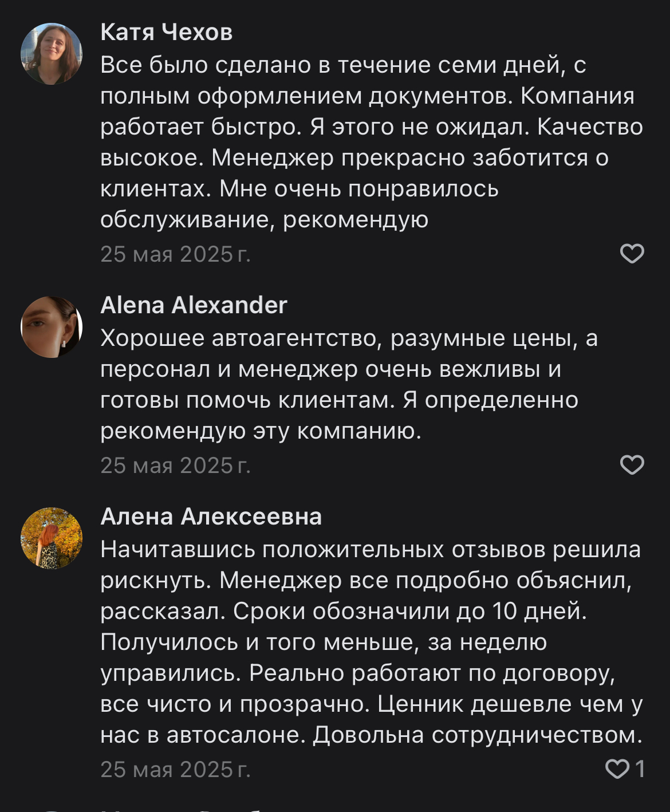Tap the date on the last review
Image resolution: width=670 pixels, height=812 pixels.
click(x=176, y=769)
